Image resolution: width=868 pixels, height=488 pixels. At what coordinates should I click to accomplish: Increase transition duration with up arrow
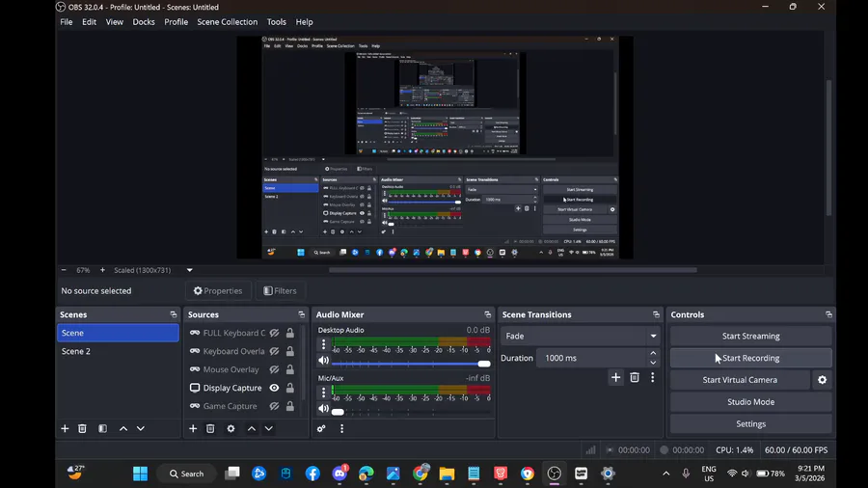[x=653, y=353]
